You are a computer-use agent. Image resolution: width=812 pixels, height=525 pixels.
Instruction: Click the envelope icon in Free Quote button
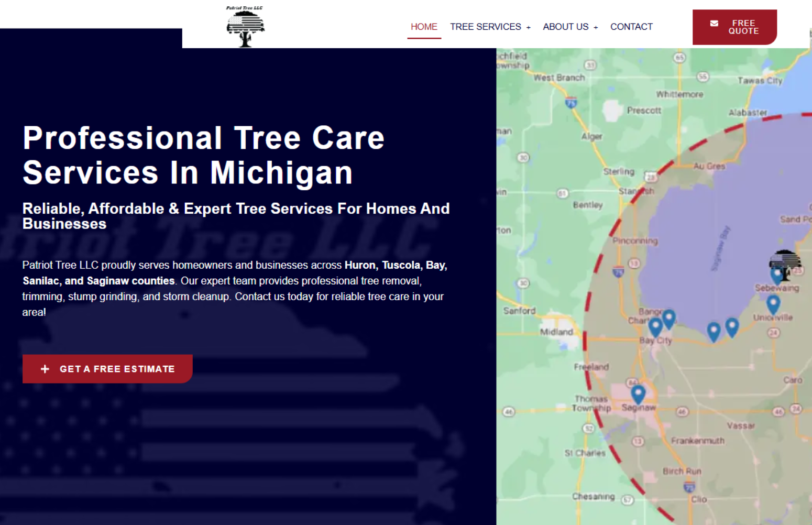(714, 24)
